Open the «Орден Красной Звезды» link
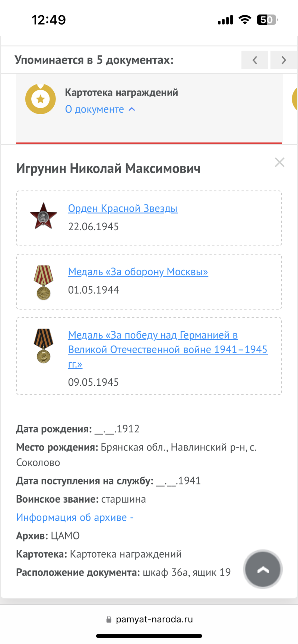 (123, 209)
